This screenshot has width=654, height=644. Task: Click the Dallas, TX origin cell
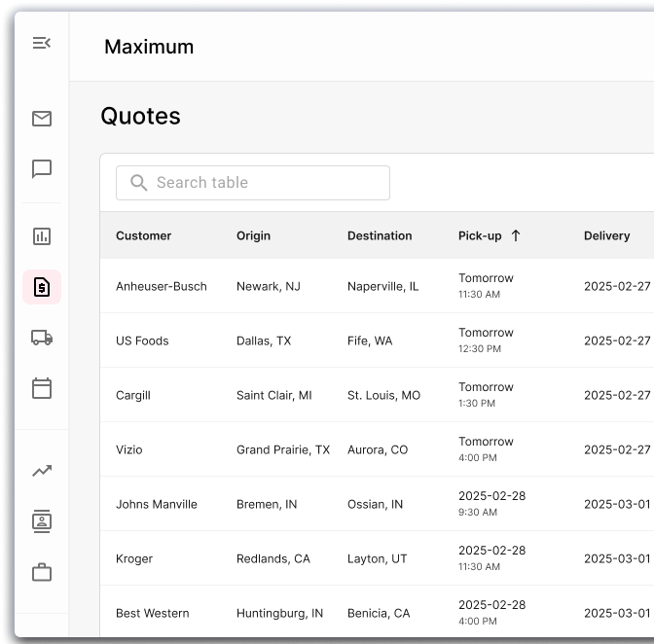tap(264, 340)
